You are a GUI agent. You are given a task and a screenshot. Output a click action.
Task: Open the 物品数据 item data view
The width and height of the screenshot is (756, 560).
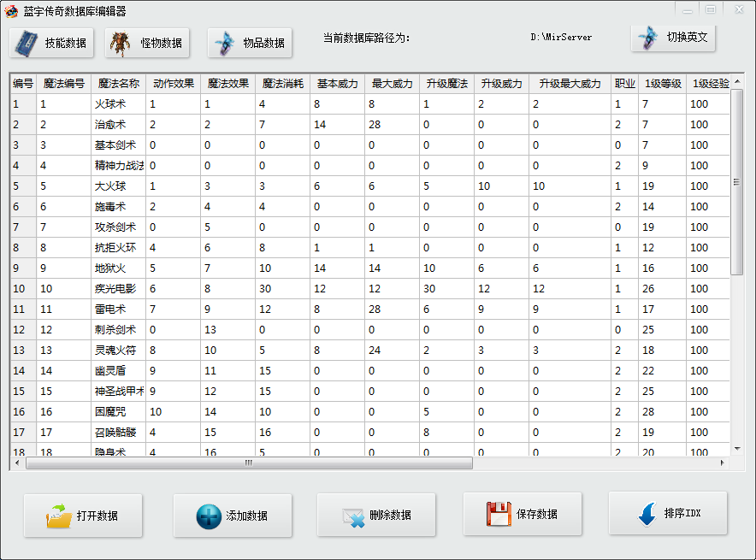[x=250, y=43]
